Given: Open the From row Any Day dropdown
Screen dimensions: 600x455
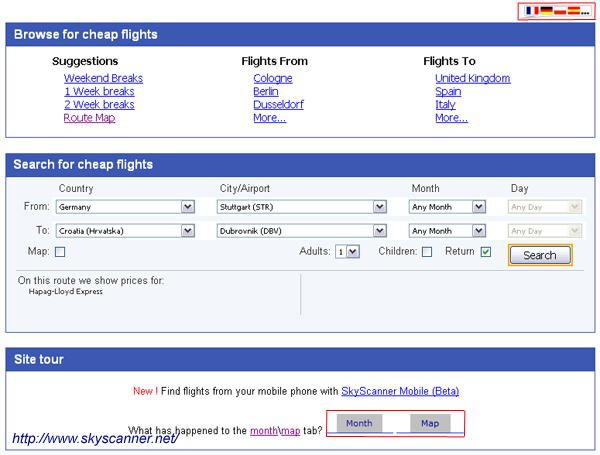Looking at the screenshot, I should pos(545,207).
